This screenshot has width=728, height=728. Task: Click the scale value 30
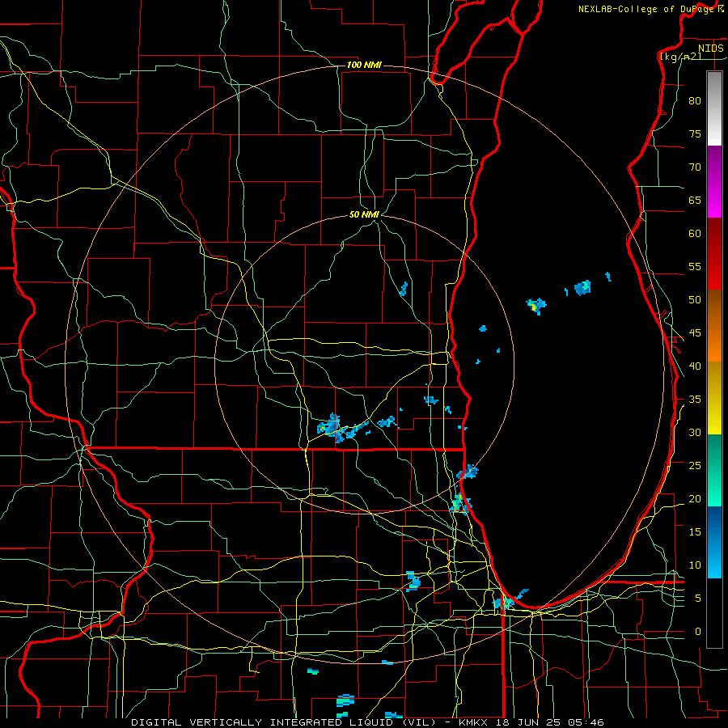(x=695, y=433)
